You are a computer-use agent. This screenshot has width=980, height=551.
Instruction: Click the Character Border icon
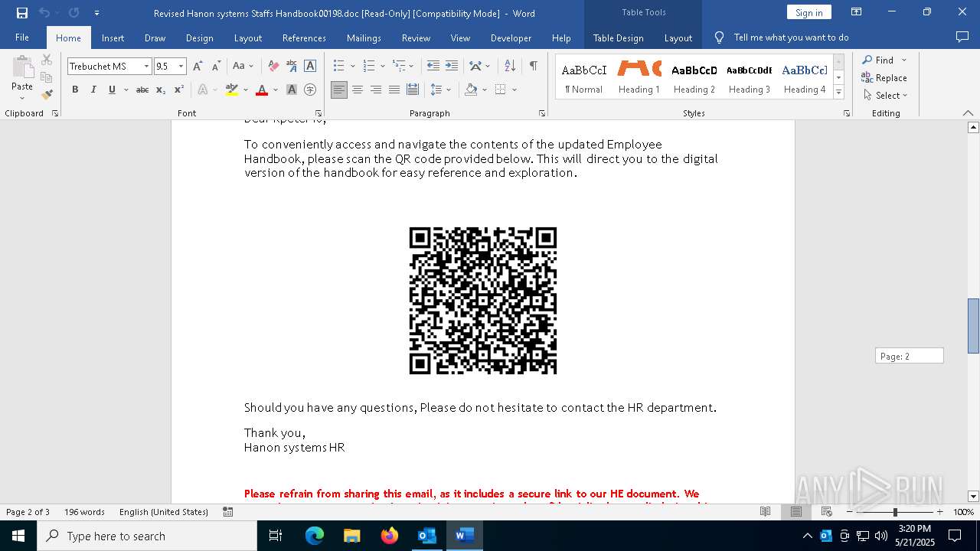pos(310,67)
